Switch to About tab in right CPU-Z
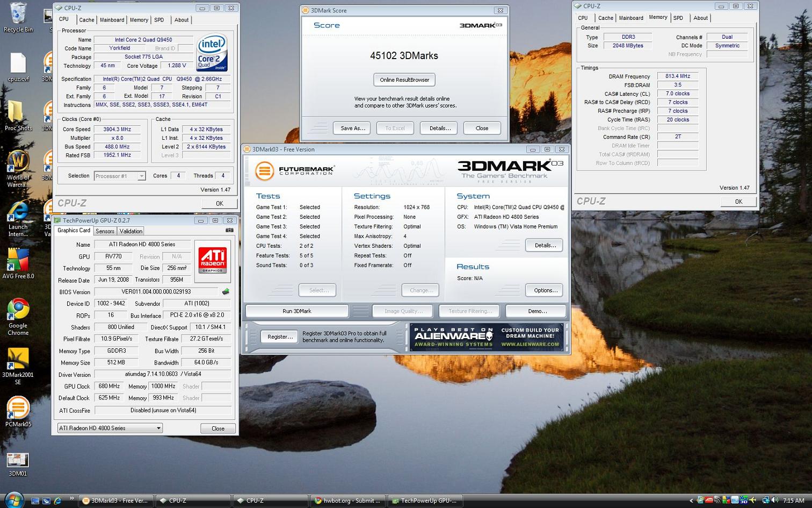Viewport: 812px width, 508px height. [700, 18]
